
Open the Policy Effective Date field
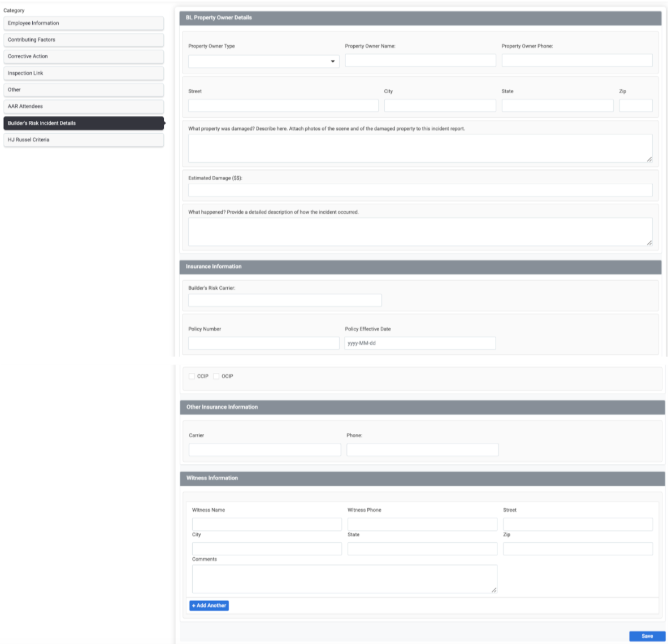pyautogui.click(x=420, y=343)
